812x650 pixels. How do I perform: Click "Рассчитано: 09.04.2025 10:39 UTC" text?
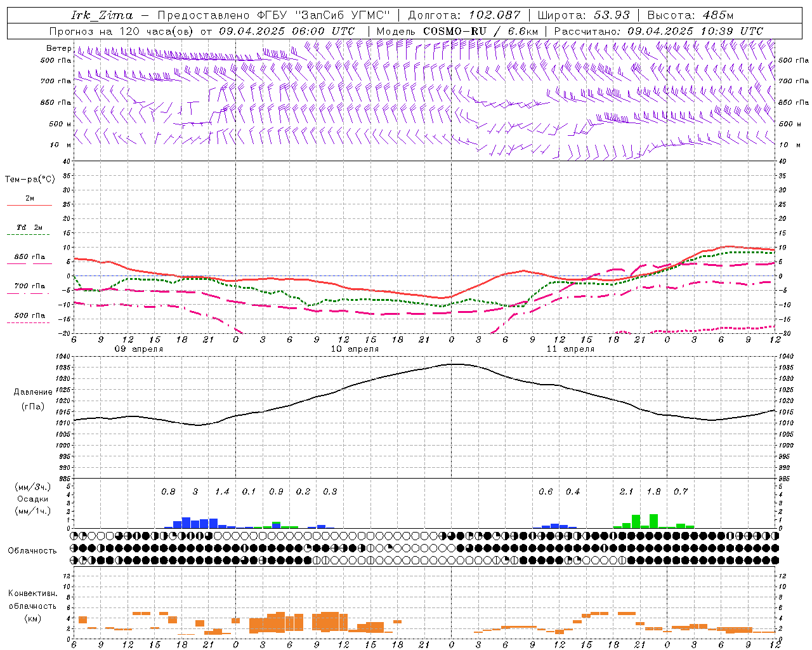pos(658,31)
